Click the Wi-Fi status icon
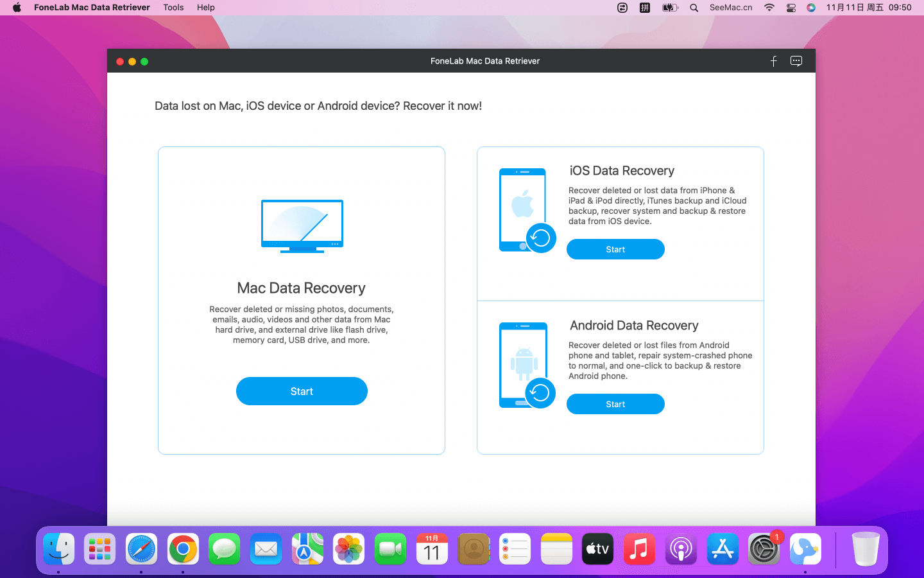 (769, 8)
